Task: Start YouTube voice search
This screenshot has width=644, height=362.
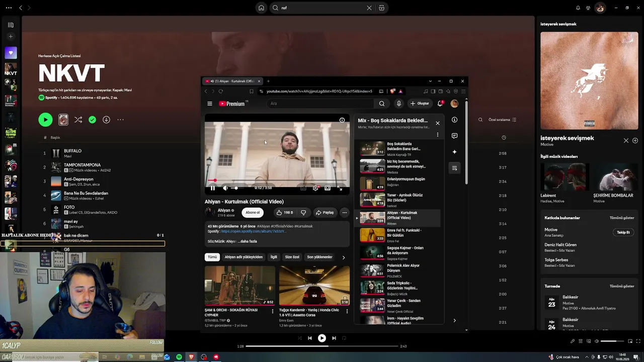Action: click(399, 104)
